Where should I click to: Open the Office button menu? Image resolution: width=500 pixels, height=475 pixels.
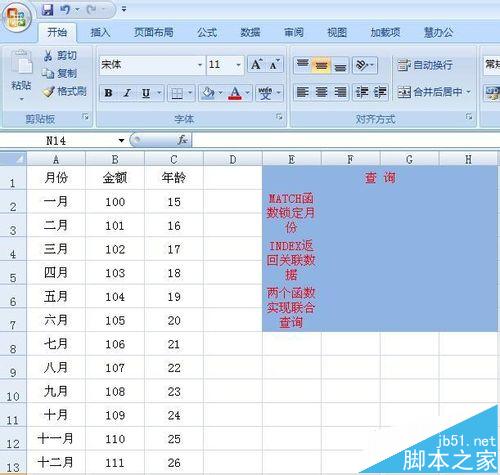tap(17, 17)
